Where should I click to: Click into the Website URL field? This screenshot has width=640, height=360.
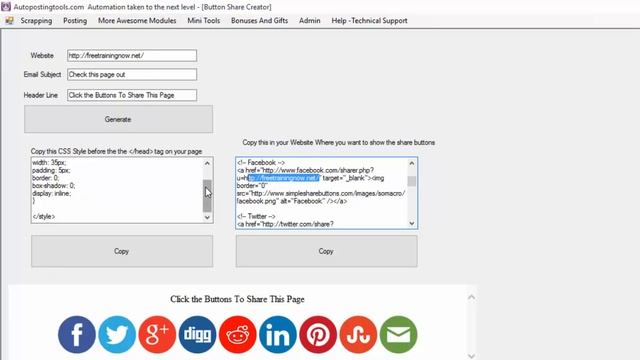coord(132,56)
